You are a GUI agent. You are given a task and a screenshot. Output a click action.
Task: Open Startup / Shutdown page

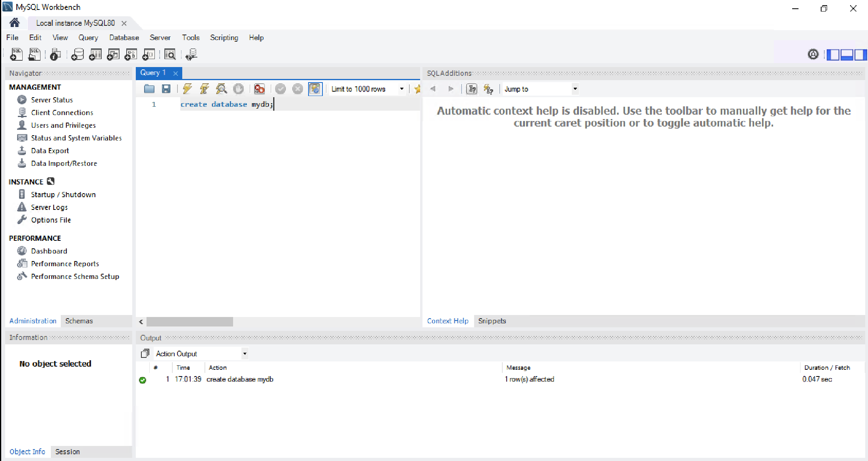click(x=63, y=194)
